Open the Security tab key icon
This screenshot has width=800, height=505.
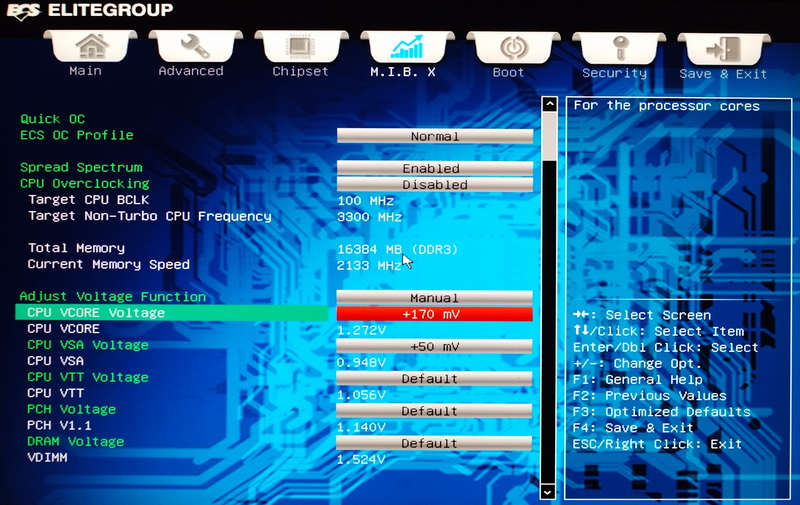[619, 48]
